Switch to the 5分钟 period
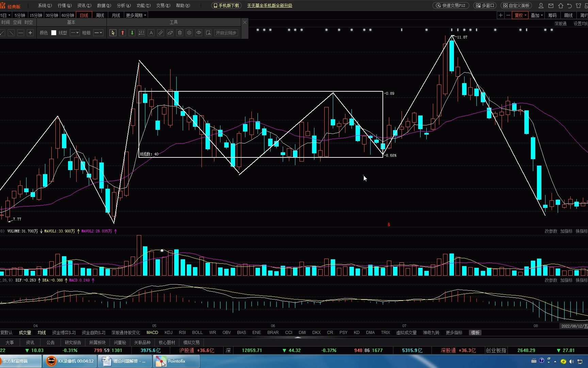Image resolution: width=588 pixels, height=368 pixels. click(20, 15)
